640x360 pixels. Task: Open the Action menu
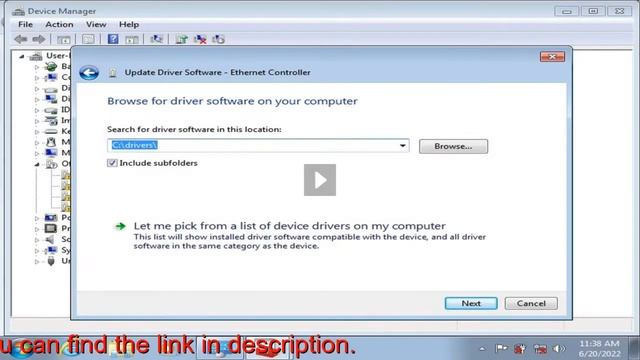tap(59, 24)
